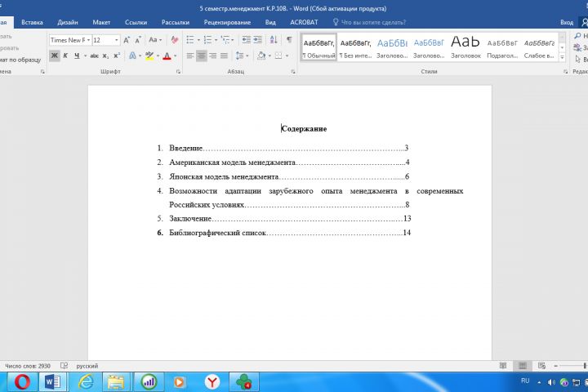Clear all formatting icon

(x=175, y=40)
